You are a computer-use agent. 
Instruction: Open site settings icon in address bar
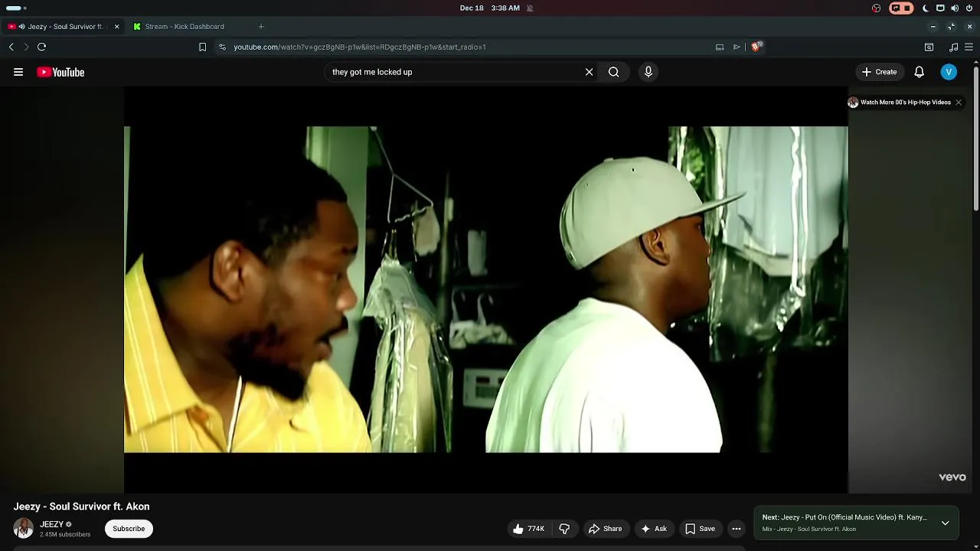click(x=222, y=47)
